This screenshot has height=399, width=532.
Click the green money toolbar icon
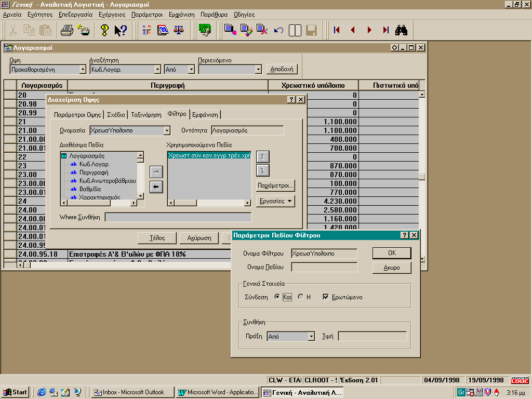205,31
